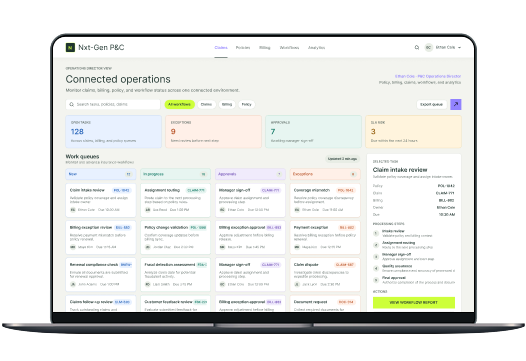Open the Exceptions 9 summary card
The width and height of the screenshot is (526, 361).
tap(213, 132)
